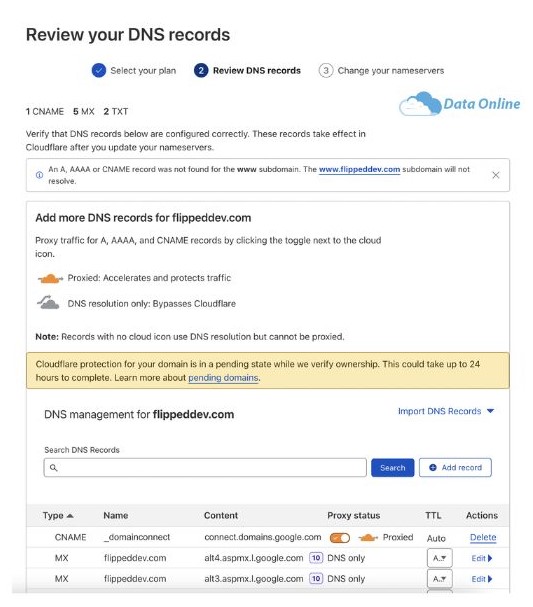
Task: Open the pending domains link
Action: 223,378
